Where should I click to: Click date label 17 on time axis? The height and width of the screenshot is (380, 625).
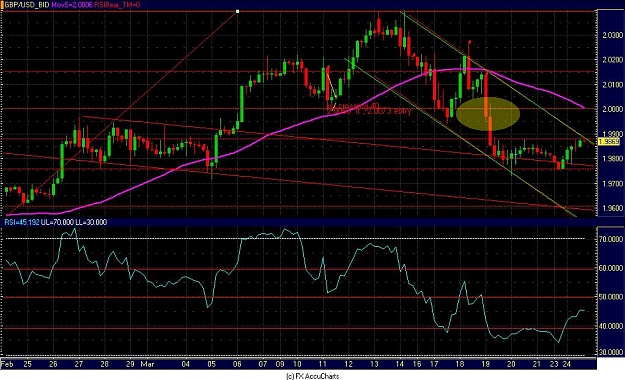coord(434,364)
